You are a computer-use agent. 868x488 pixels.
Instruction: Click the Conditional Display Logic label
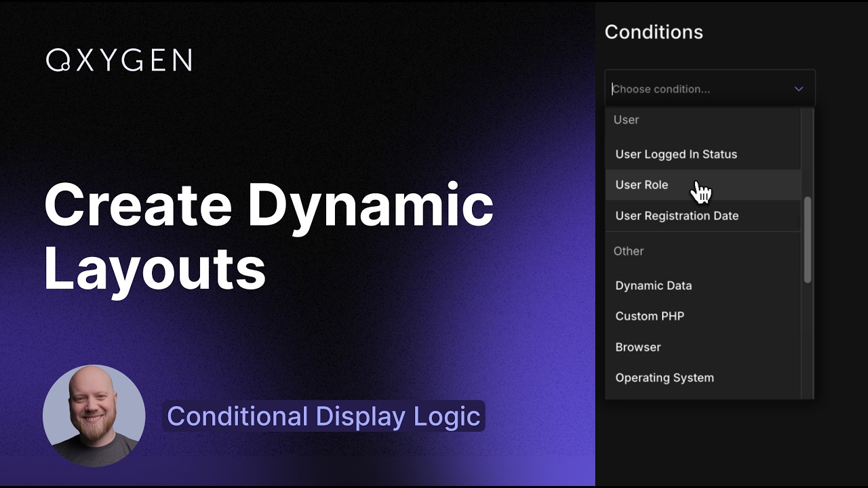pyautogui.click(x=323, y=416)
